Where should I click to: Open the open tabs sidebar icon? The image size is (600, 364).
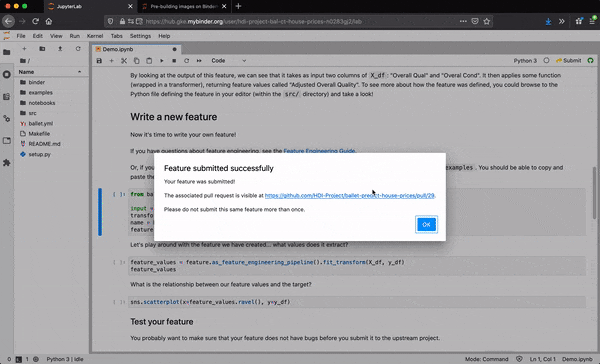[x=7, y=140]
